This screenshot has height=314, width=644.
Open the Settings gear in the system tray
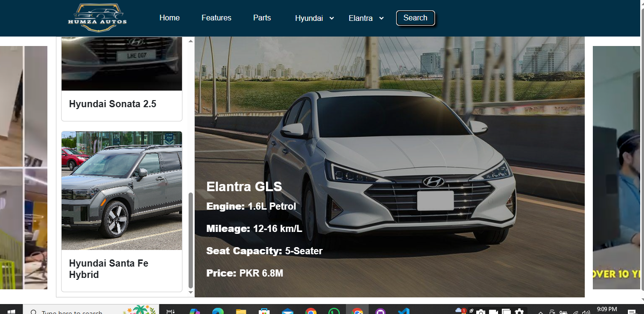519,311
